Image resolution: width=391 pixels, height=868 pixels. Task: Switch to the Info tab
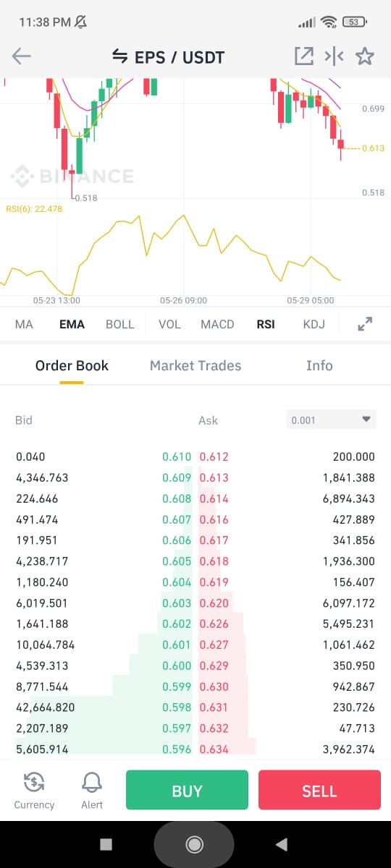[319, 365]
